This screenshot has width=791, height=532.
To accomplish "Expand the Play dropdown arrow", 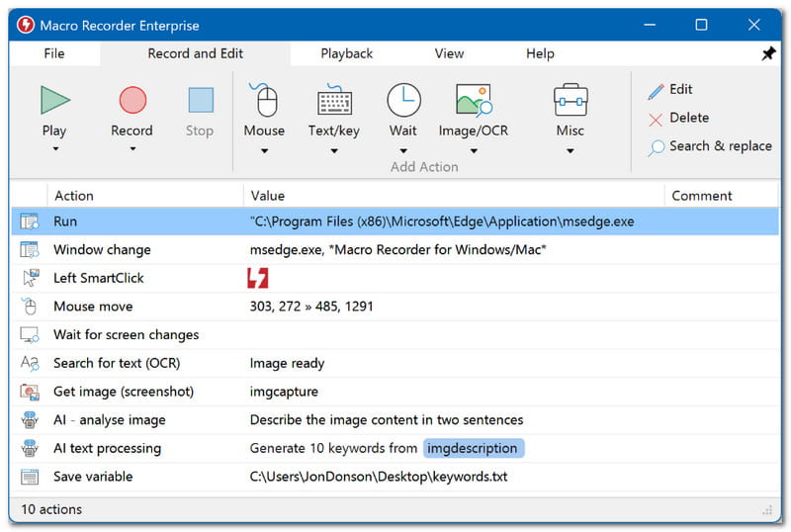I will click(55, 149).
